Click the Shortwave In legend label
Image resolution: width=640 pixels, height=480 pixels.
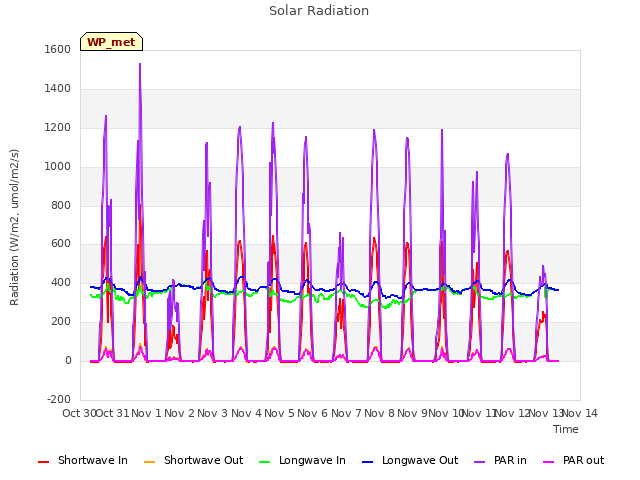[93, 460]
